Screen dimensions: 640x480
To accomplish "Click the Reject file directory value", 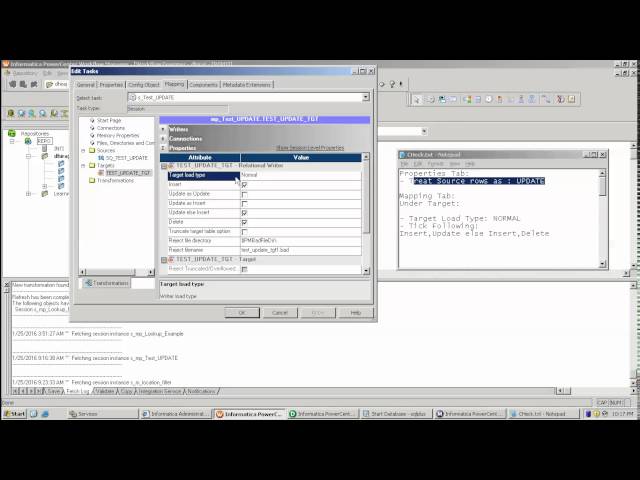I will coord(301,241).
